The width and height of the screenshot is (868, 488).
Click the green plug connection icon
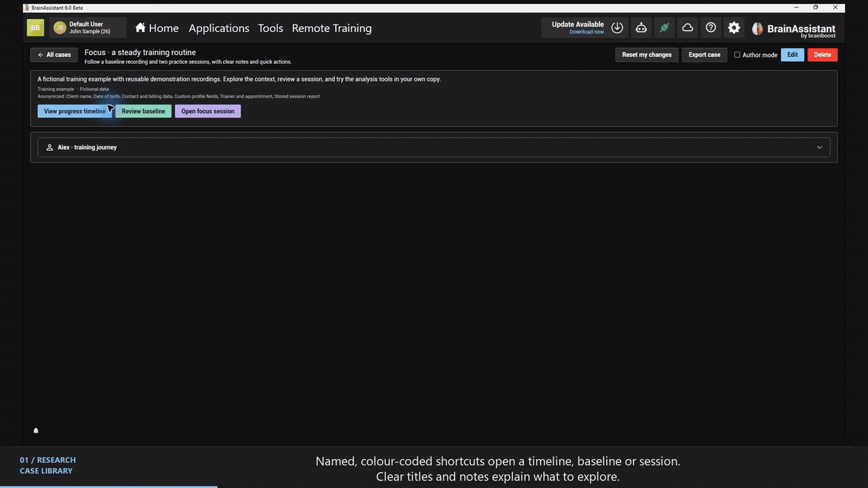coord(665,28)
